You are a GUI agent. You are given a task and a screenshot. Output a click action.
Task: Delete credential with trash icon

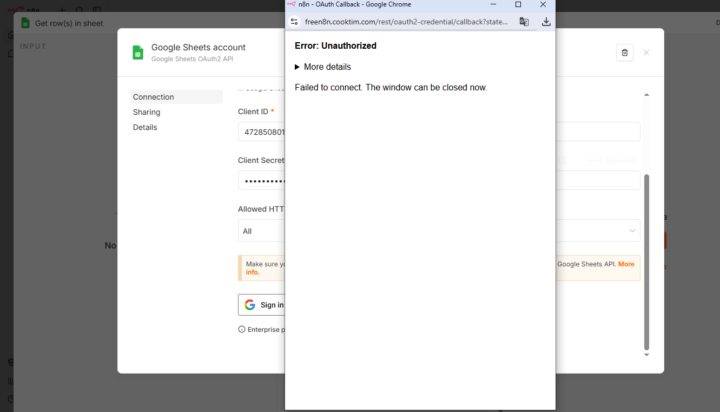point(624,53)
